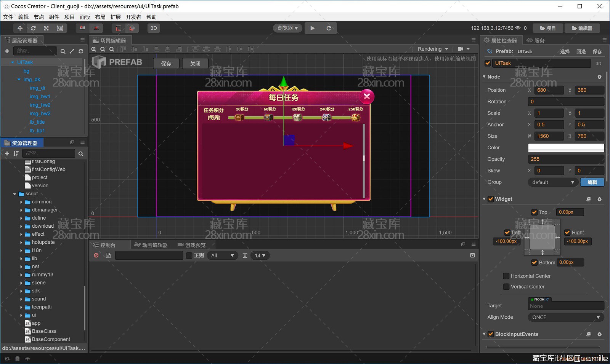
Task: Switch to 游戏预览 tab
Action: coord(192,245)
